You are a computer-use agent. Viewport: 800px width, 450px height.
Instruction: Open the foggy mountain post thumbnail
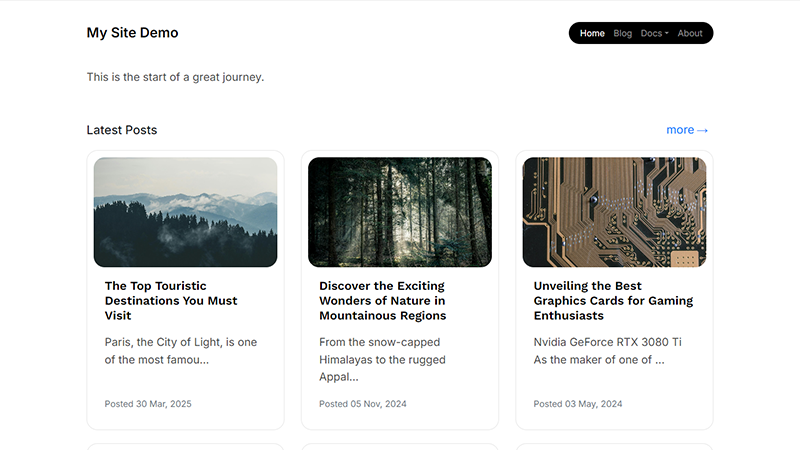[x=185, y=212]
